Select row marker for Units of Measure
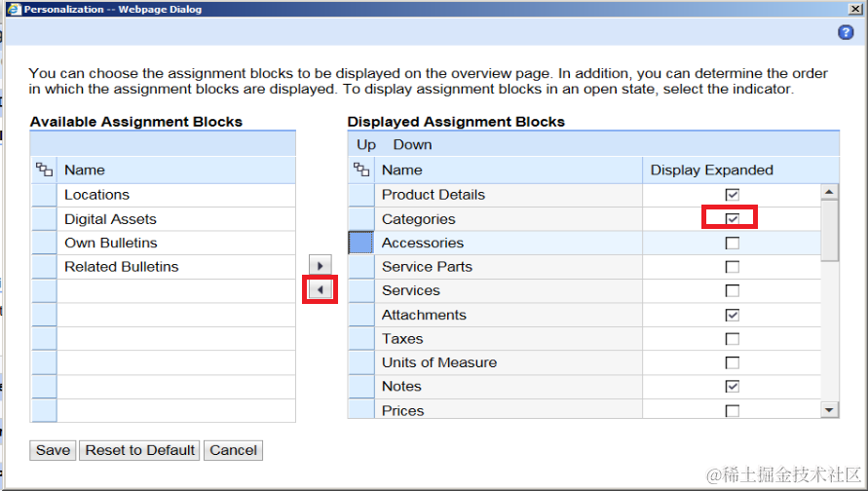 361,362
